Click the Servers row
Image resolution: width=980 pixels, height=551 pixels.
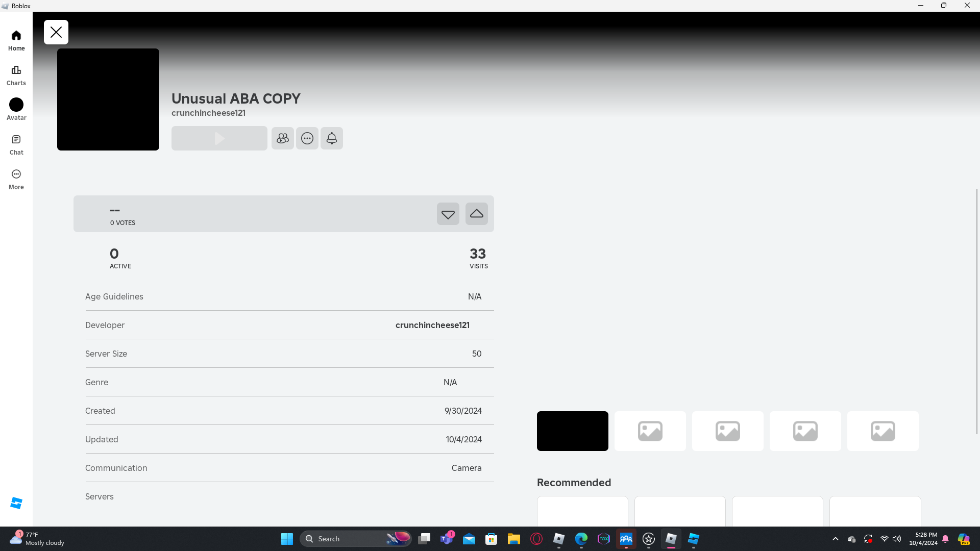pyautogui.click(x=289, y=496)
